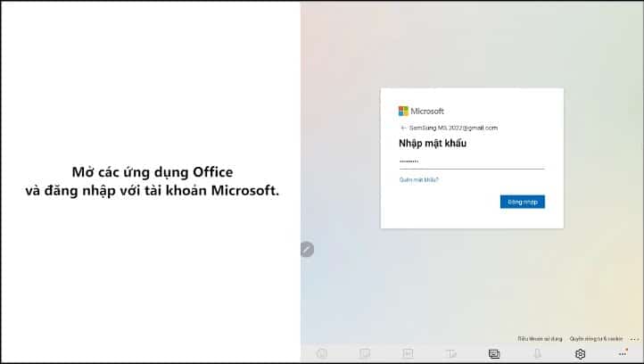Screen dimensions: 644x364
Task: Click the faded bell icon in bottom toolbar
Action: [x=537, y=353]
